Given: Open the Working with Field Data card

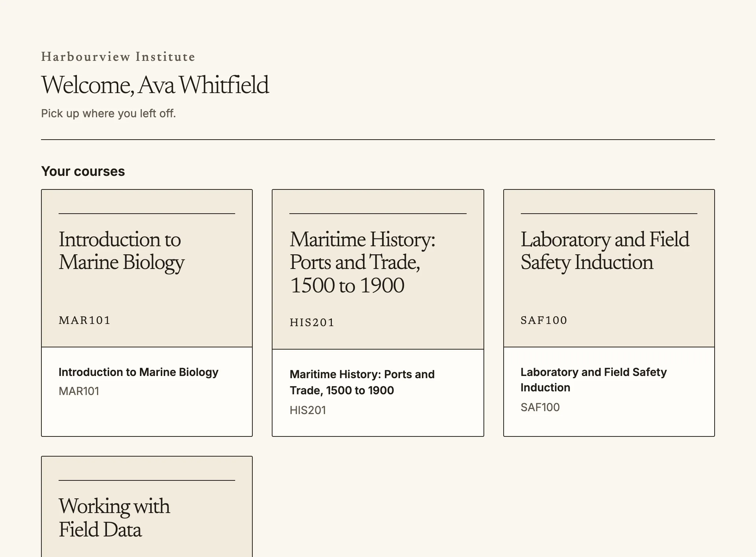Looking at the screenshot, I should tap(147, 507).
